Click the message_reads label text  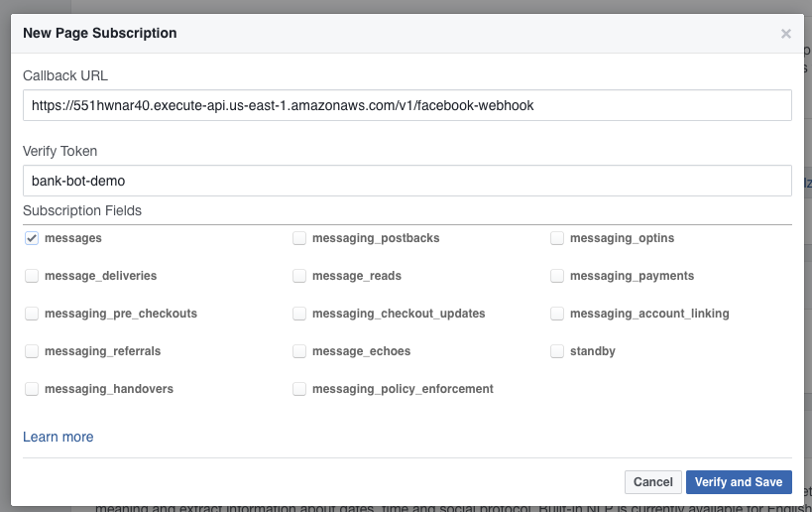click(x=357, y=276)
